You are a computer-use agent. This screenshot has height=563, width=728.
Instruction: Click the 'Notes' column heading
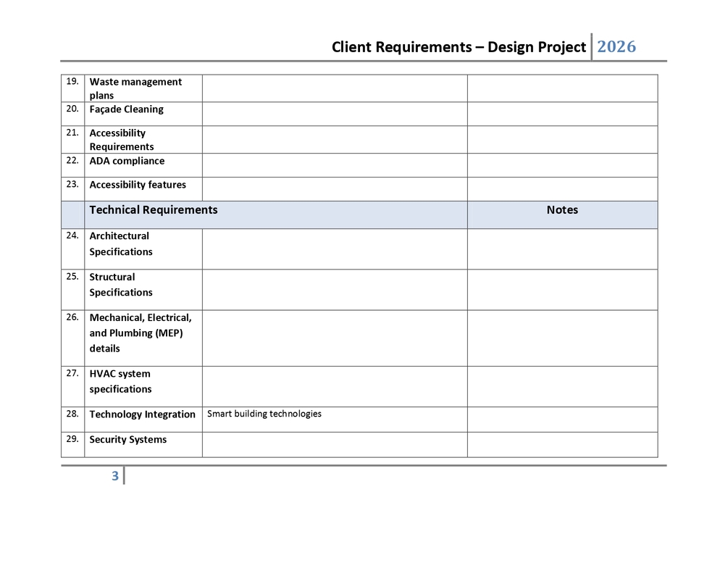[562, 210]
